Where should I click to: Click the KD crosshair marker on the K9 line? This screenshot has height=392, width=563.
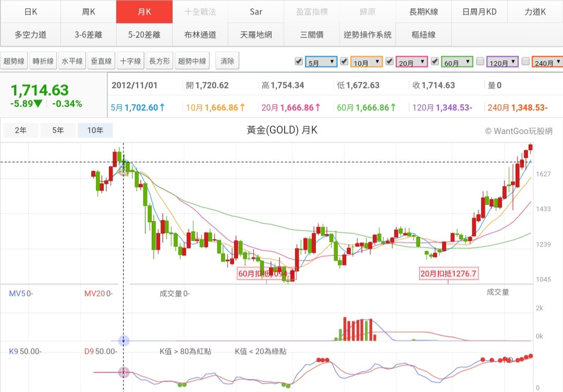point(124,372)
